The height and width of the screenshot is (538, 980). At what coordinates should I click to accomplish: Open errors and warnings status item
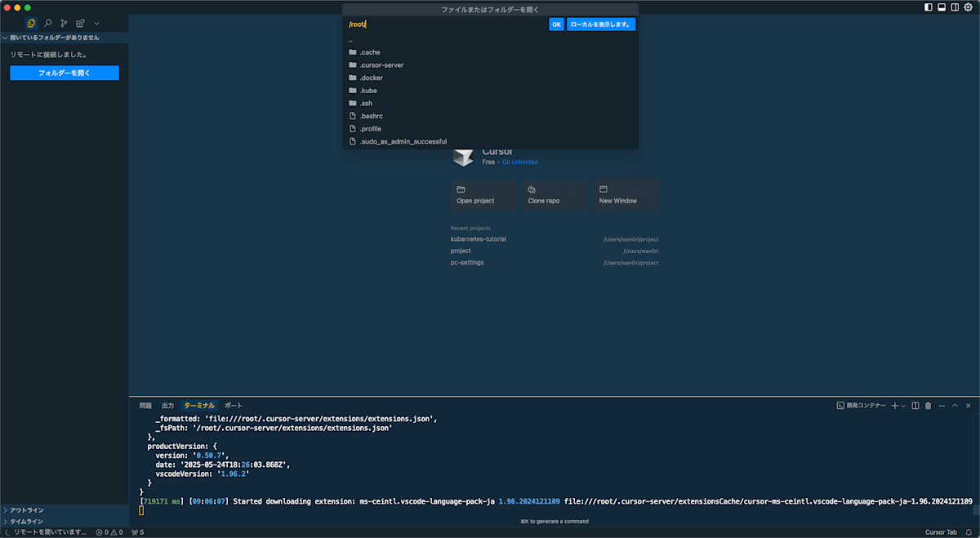point(109,532)
